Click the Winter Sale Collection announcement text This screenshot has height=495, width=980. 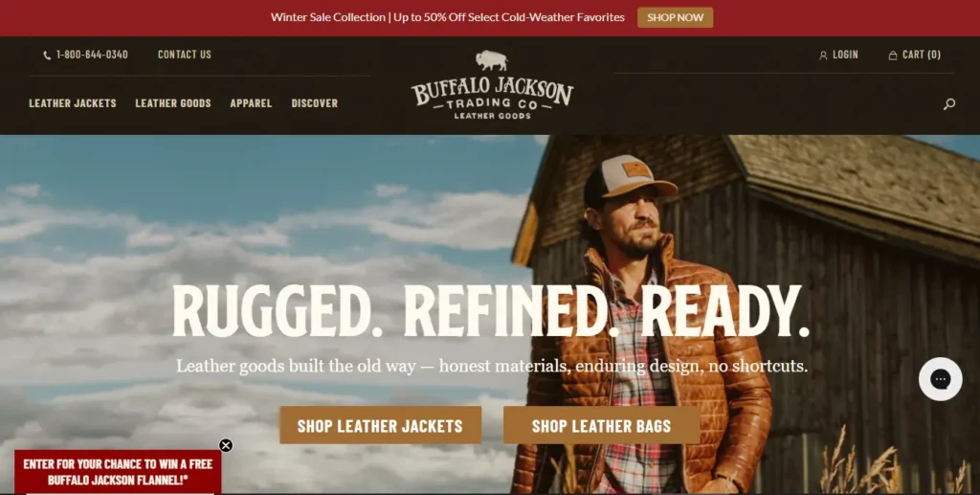click(x=448, y=17)
